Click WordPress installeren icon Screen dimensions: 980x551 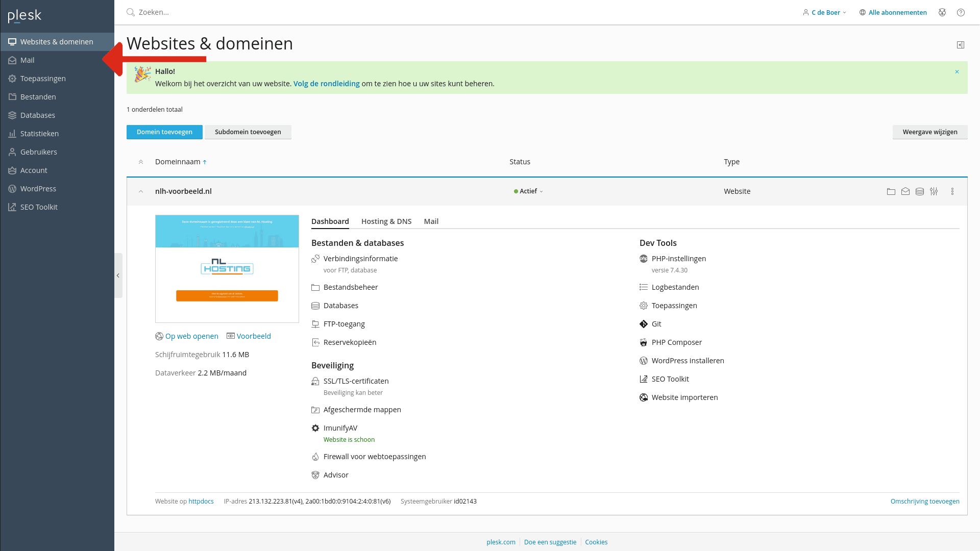644,361
